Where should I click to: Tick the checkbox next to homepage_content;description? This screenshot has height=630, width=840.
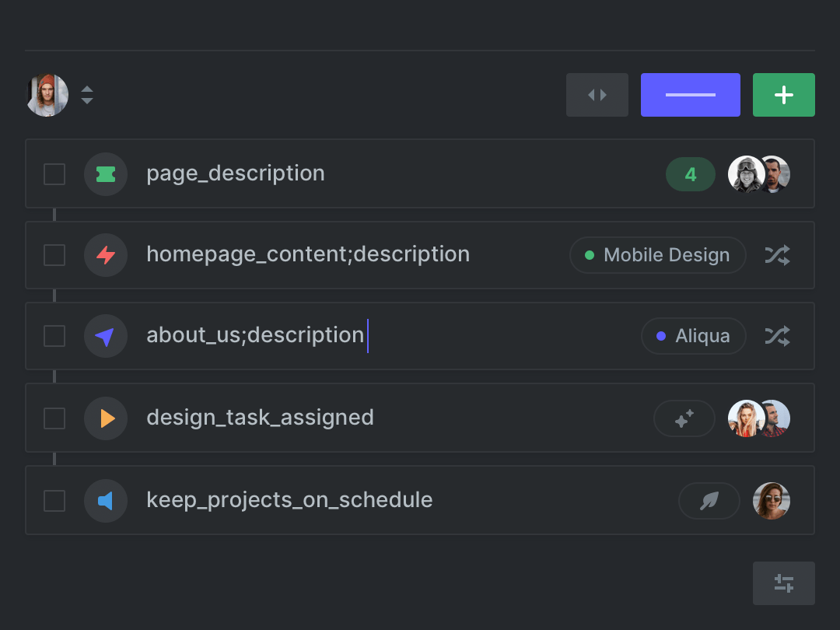pos(54,254)
